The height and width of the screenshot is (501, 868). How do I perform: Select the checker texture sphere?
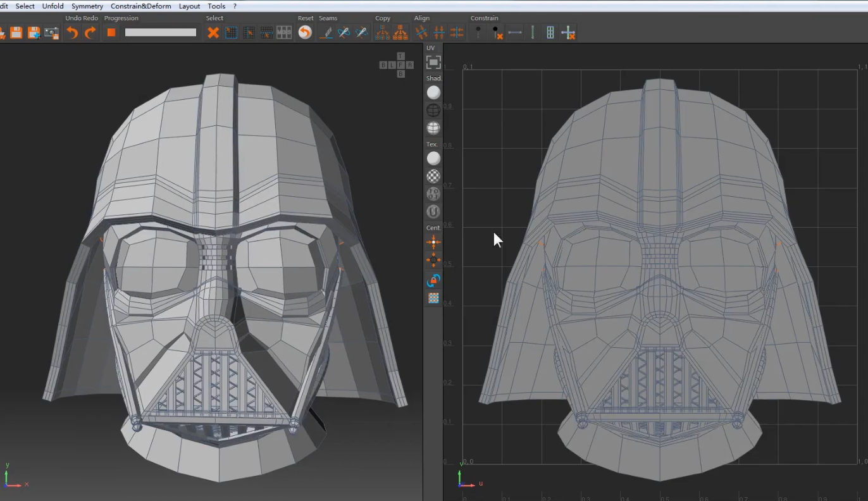coord(433,176)
